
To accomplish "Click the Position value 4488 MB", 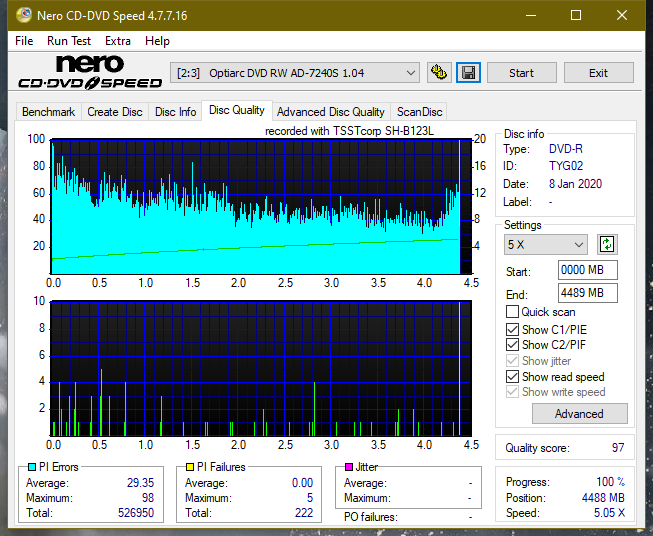I will coord(603,498).
